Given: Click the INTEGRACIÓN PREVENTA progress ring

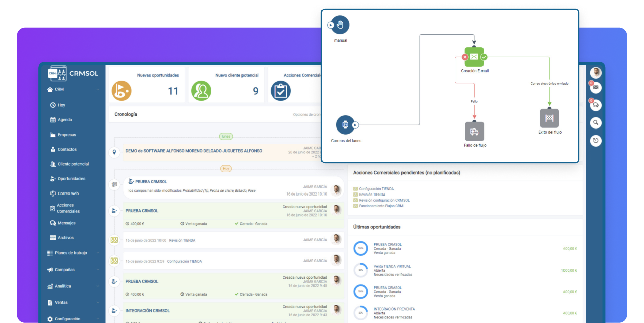Looking at the screenshot, I should tap(361, 313).
